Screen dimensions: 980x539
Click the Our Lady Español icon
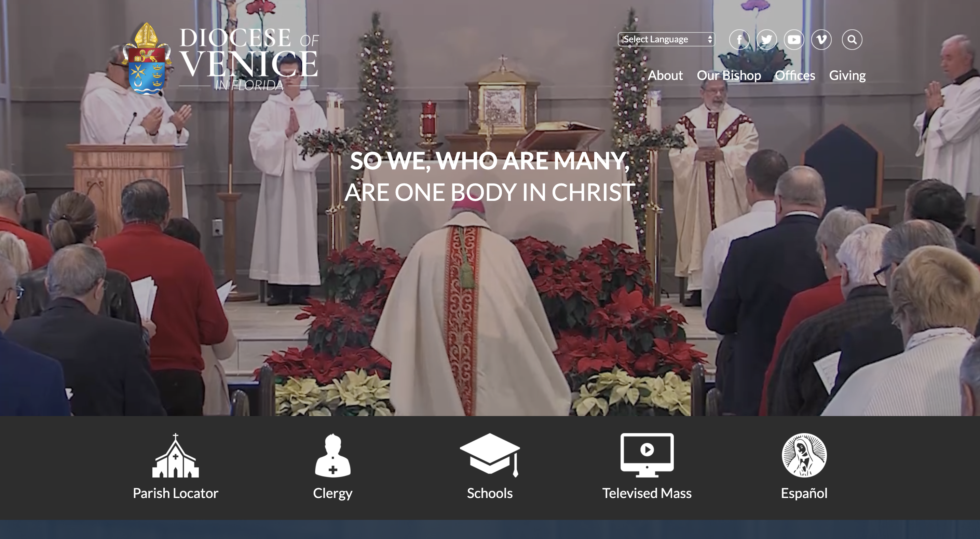click(x=804, y=455)
